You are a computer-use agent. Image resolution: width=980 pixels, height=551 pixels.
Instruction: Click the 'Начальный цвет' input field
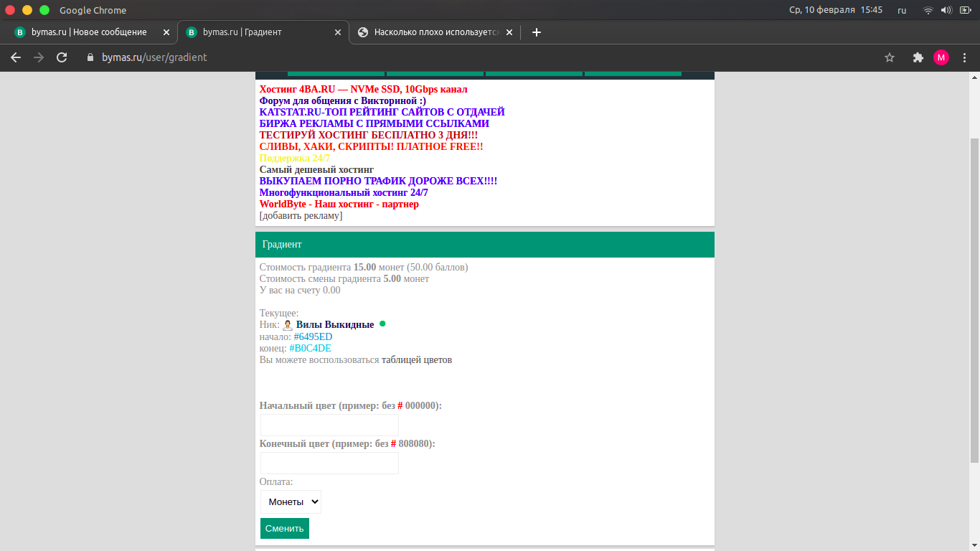[x=329, y=425]
